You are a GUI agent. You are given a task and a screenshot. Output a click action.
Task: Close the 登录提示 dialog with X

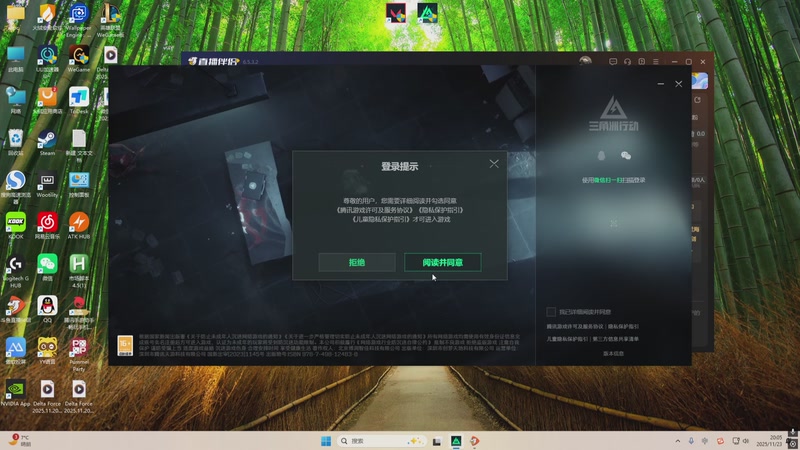(x=494, y=164)
